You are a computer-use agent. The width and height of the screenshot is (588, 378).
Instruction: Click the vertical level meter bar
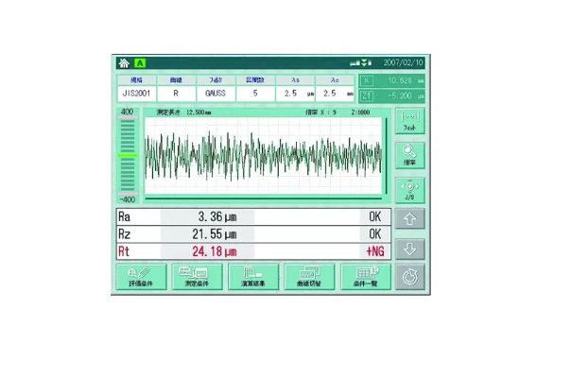coord(128,156)
